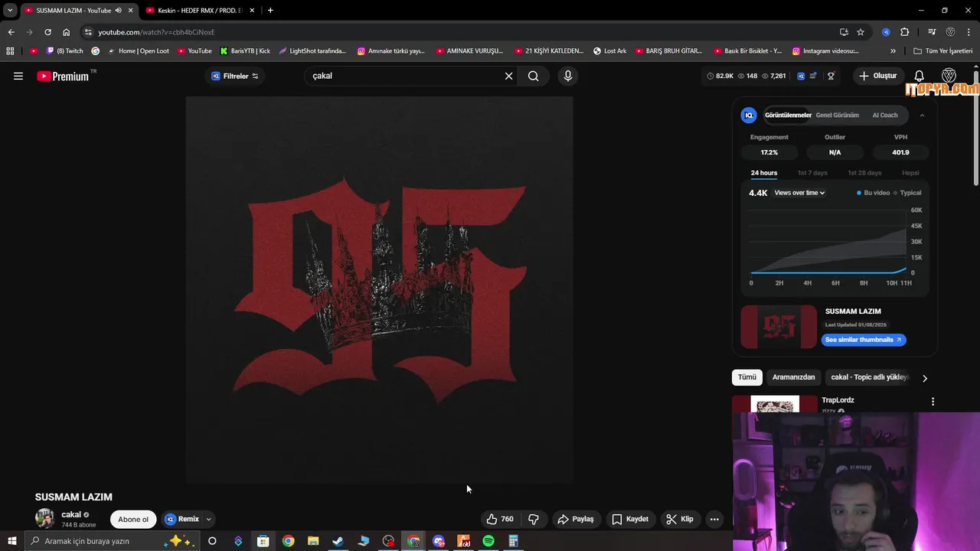Share video with Paylaş button
The image size is (980, 551).
pyautogui.click(x=575, y=519)
